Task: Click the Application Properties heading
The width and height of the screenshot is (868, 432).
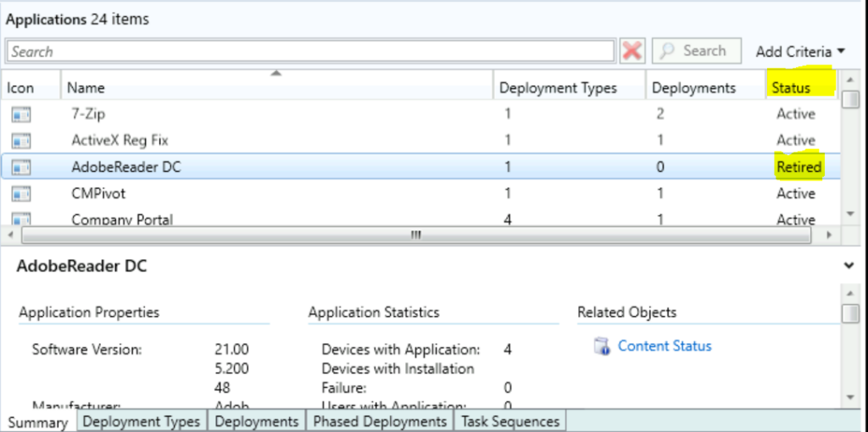Action: (89, 313)
